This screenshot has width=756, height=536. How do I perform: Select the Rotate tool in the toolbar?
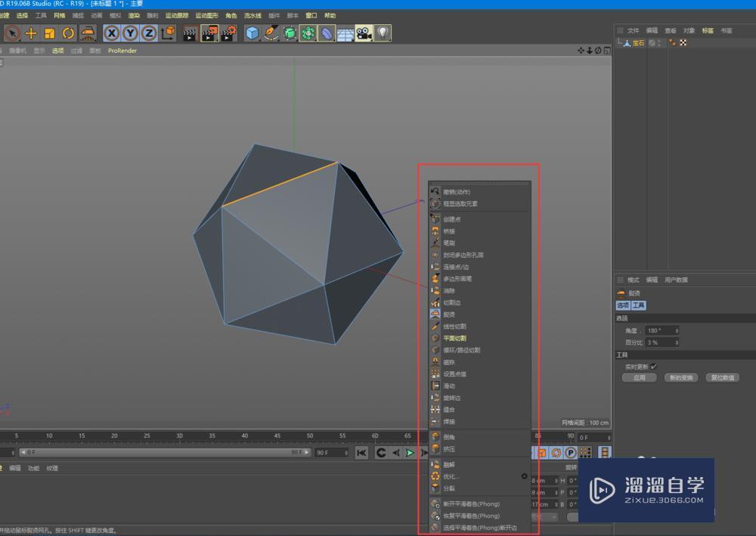67,33
